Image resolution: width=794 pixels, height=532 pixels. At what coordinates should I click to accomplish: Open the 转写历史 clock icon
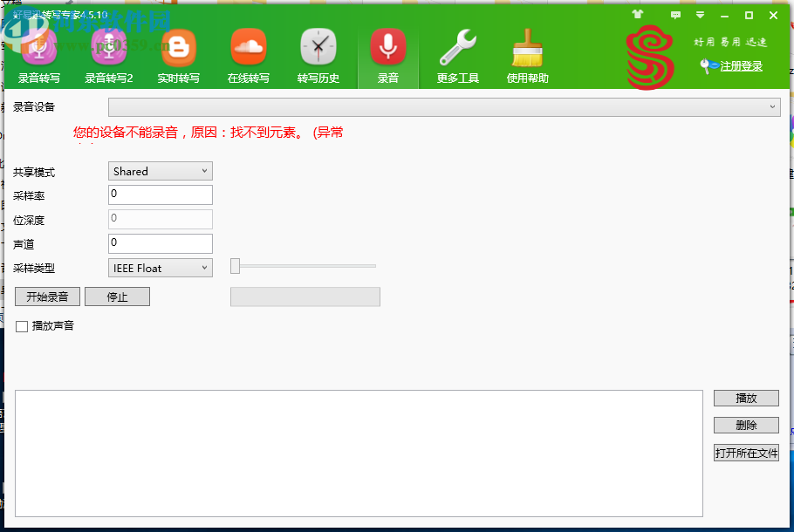(x=318, y=57)
